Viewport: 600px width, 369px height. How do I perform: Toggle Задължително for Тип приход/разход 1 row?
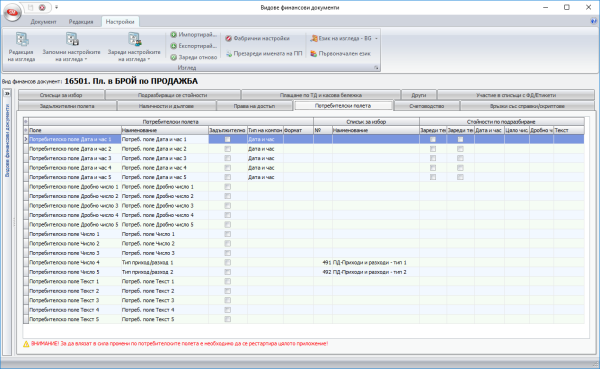click(x=228, y=262)
